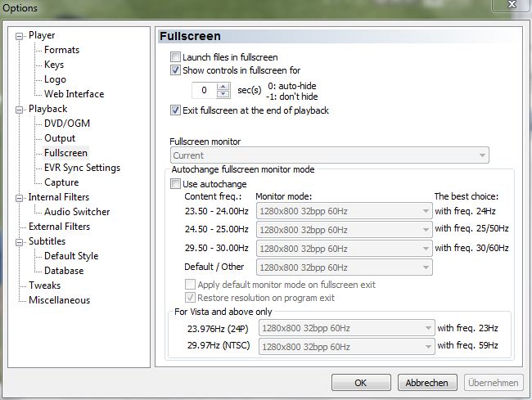Enable Launch files in fullscreen checkbox

point(175,57)
